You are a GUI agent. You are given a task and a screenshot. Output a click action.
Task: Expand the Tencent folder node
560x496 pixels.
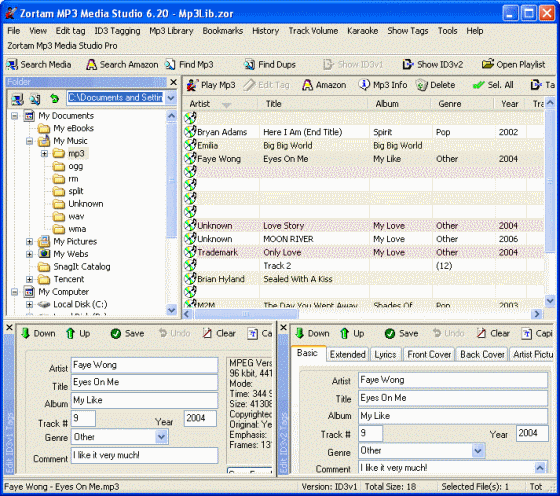pos(30,279)
